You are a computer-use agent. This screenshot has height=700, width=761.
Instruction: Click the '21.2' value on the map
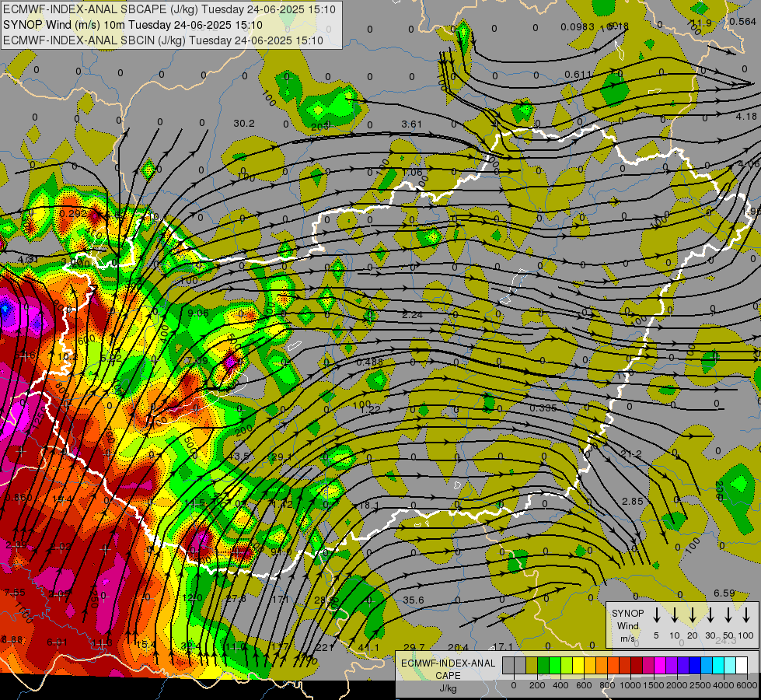pos(631,453)
